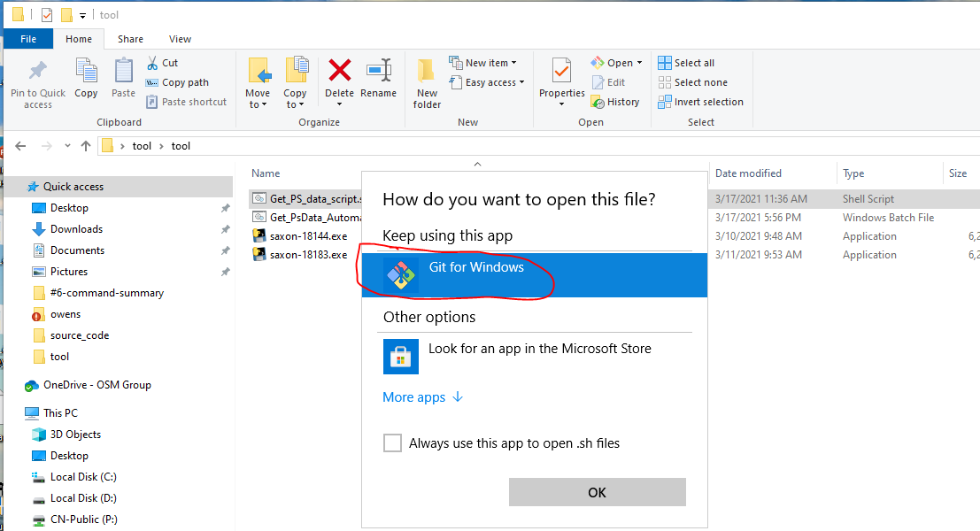Click Paste shortcut command
The image size is (980, 531).
point(186,102)
